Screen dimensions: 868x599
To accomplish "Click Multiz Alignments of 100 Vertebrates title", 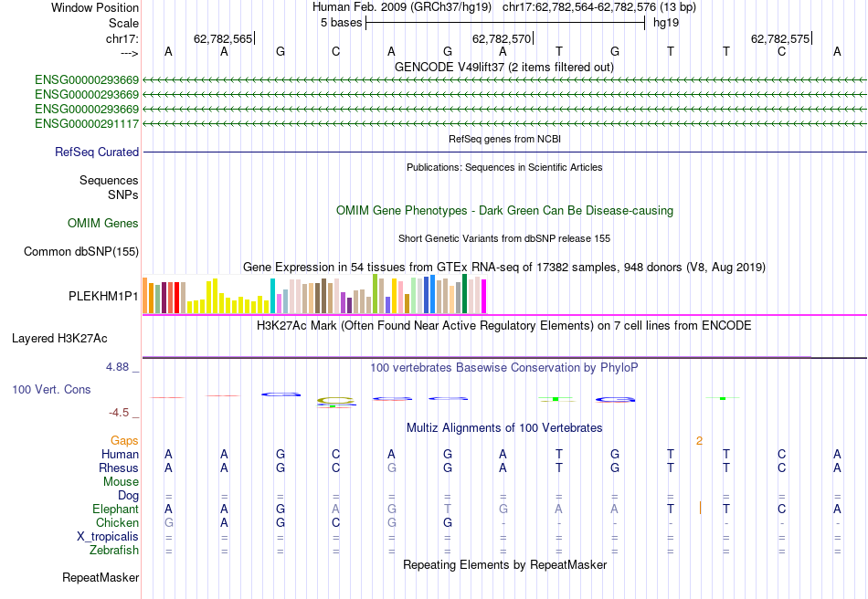I will tap(504, 427).
